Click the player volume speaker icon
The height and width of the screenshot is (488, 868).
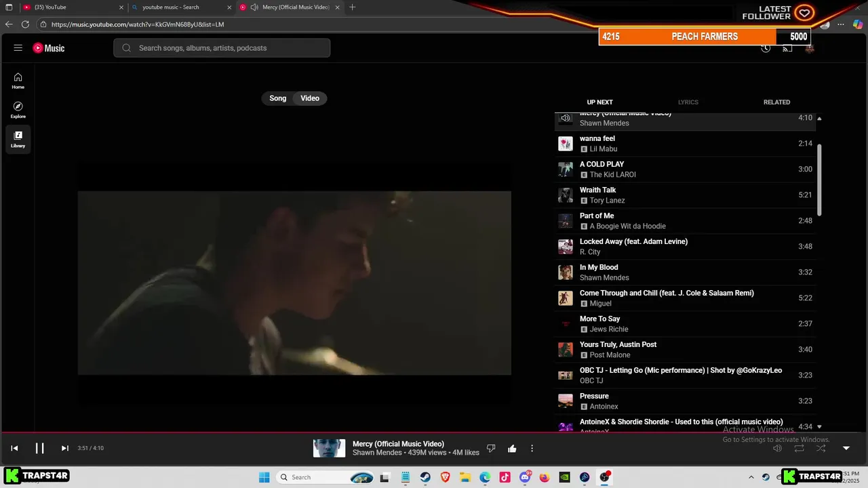coord(778,448)
